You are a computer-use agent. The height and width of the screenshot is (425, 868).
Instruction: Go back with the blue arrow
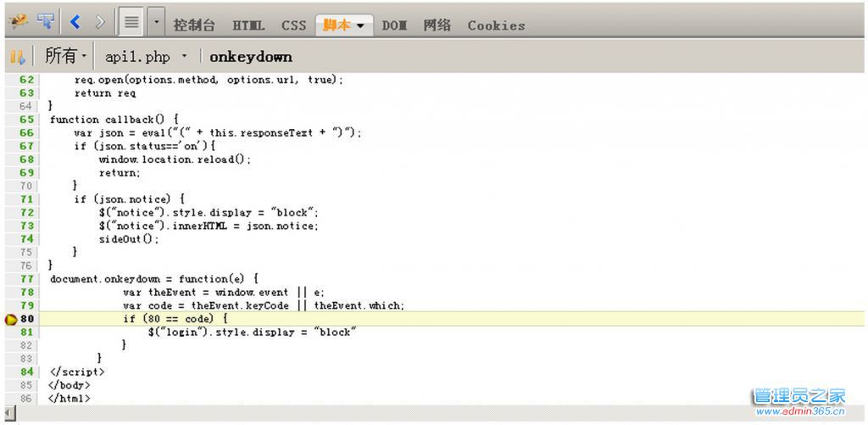point(75,21)
